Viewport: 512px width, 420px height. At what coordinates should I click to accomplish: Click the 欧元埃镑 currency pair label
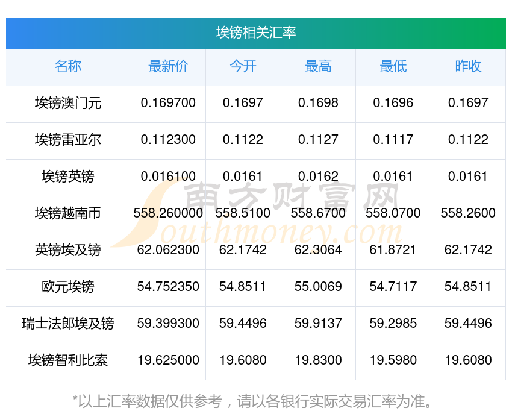(68, 287)
